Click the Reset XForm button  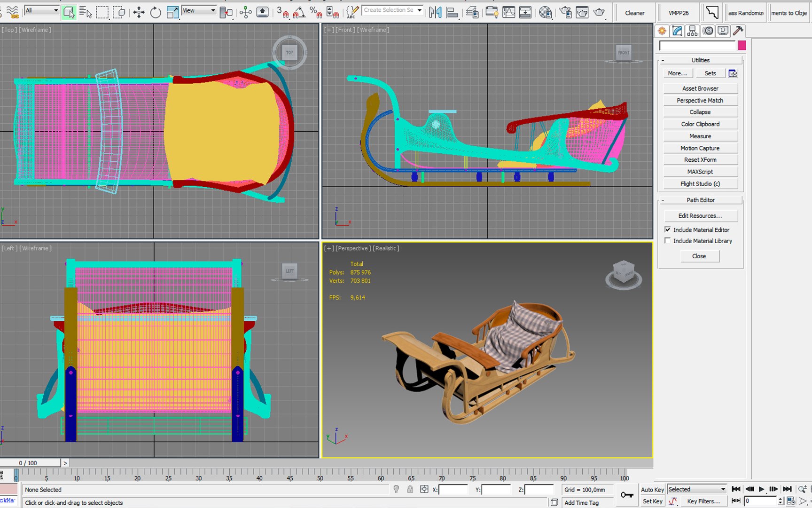click(700, 160)
